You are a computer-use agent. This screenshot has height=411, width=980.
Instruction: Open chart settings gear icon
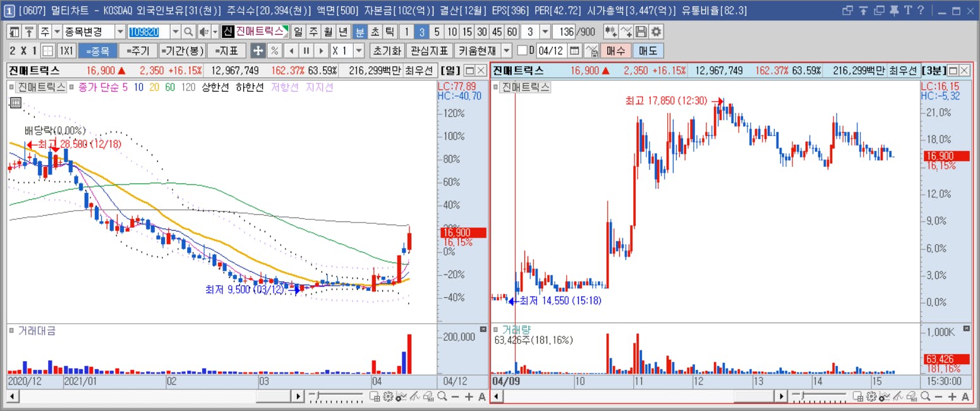tap(656, 32)
